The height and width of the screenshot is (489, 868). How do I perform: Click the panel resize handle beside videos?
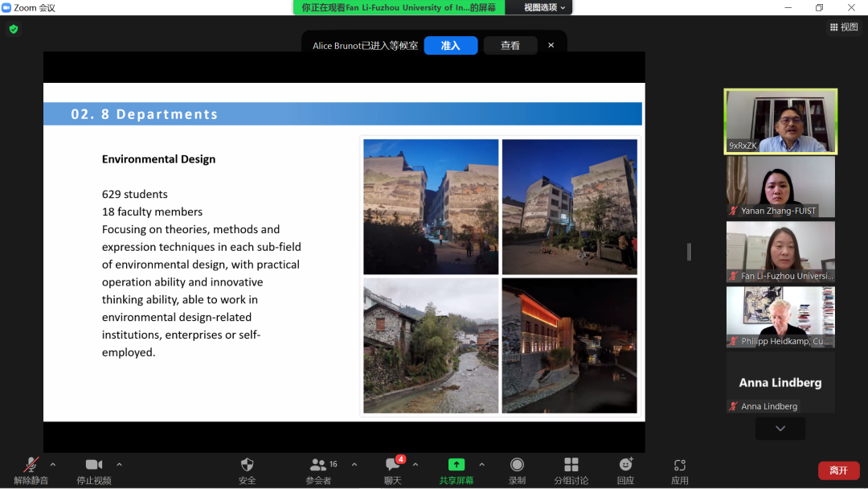click(x=690, y=252)
